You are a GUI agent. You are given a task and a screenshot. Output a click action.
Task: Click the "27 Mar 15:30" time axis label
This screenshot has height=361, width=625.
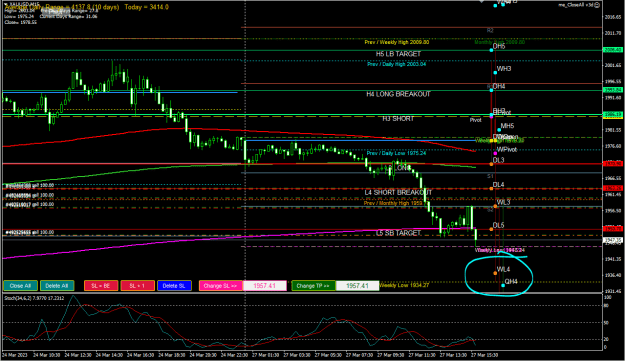coord(484,355)
